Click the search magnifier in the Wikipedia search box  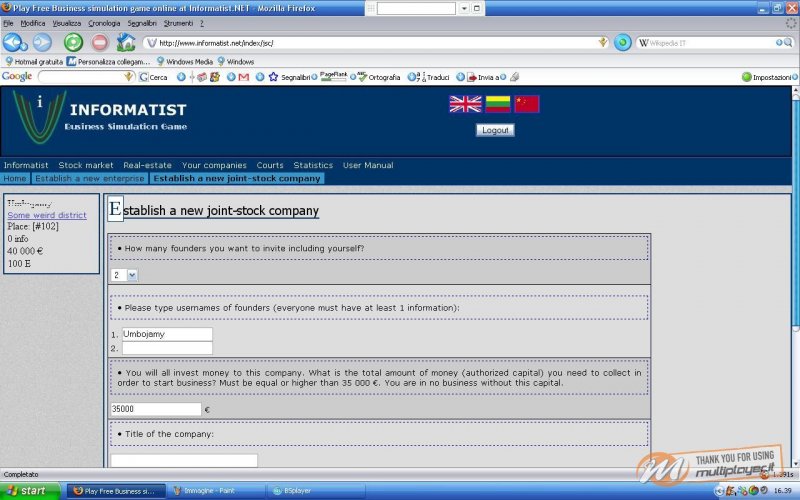pyautogui.click(x=789, y=43)
